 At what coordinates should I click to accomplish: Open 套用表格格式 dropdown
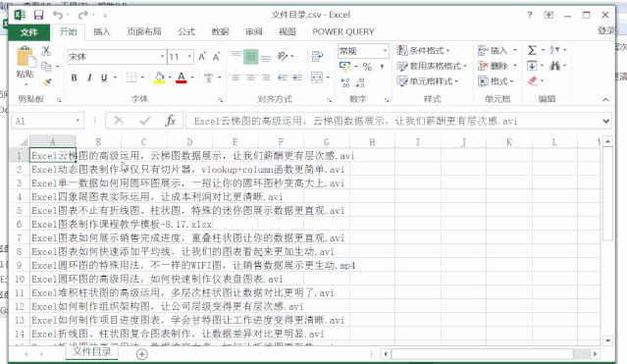pyautogui.click(x=432, y=66)
